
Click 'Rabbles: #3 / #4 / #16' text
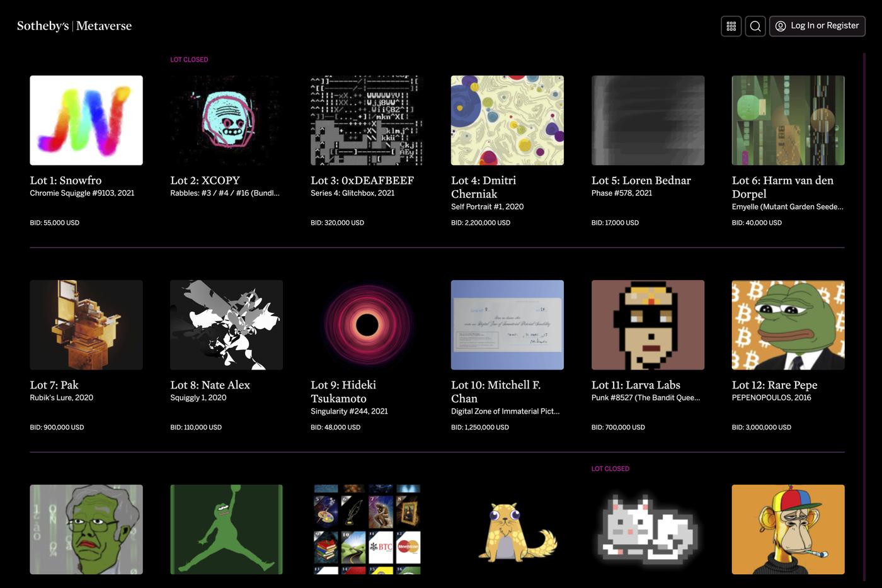225,193
